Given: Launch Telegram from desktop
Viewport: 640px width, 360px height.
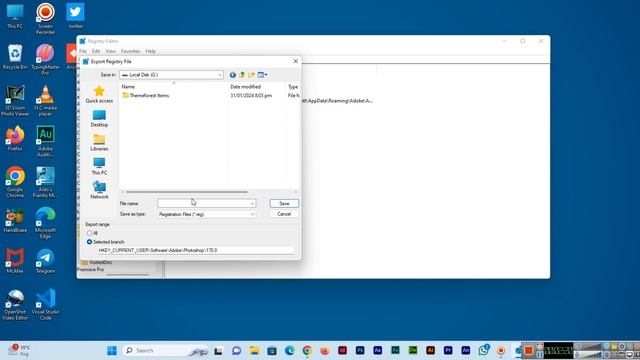Looking at the screenshot, I should (45, 261).
